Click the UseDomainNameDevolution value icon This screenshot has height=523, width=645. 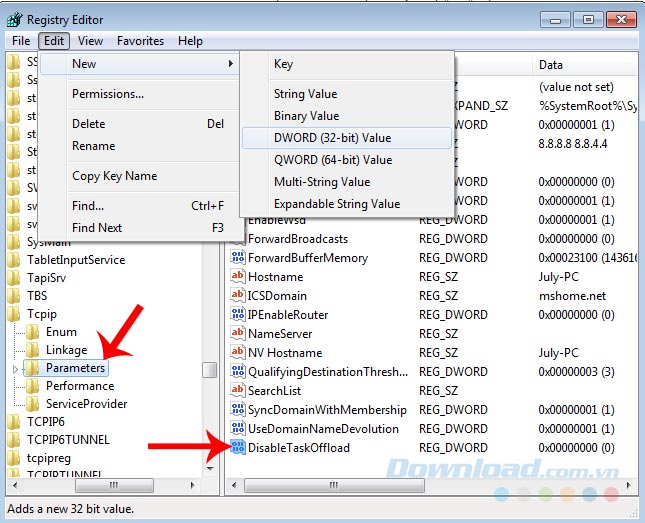click(x=238, y=429)
